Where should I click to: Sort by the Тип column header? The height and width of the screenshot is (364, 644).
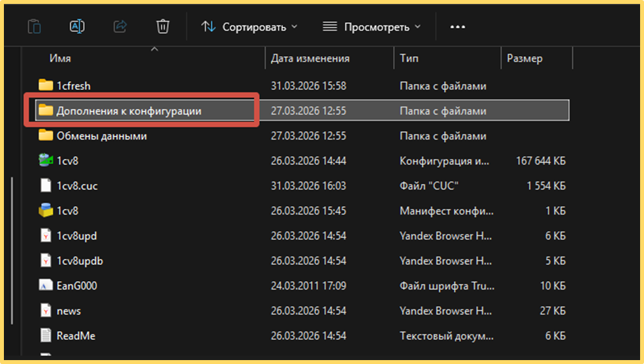pyautogui.click(x=409, y=58)
